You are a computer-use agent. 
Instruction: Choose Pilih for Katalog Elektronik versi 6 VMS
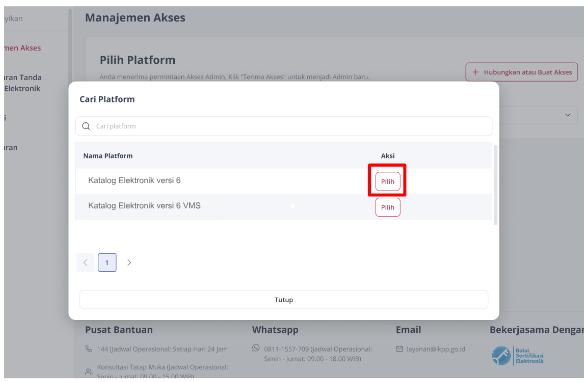[x=388, y=207]
